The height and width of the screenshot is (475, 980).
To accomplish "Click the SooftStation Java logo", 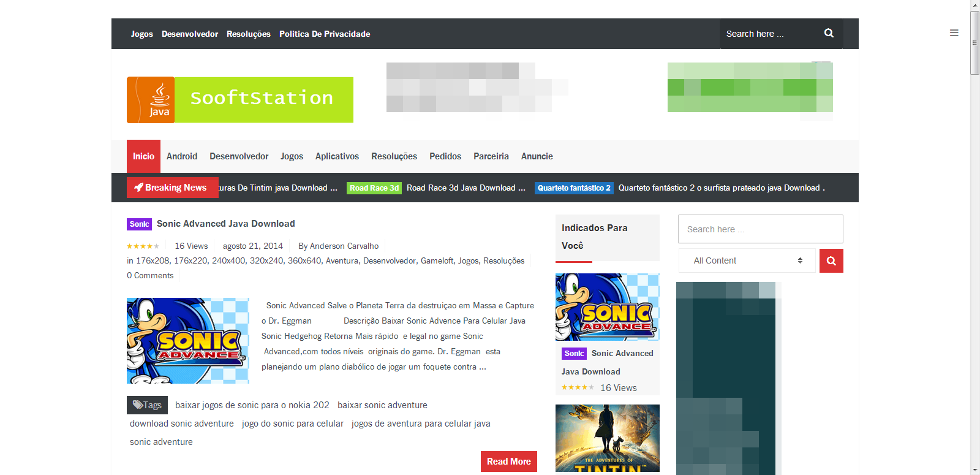I will tap(240, 100).
